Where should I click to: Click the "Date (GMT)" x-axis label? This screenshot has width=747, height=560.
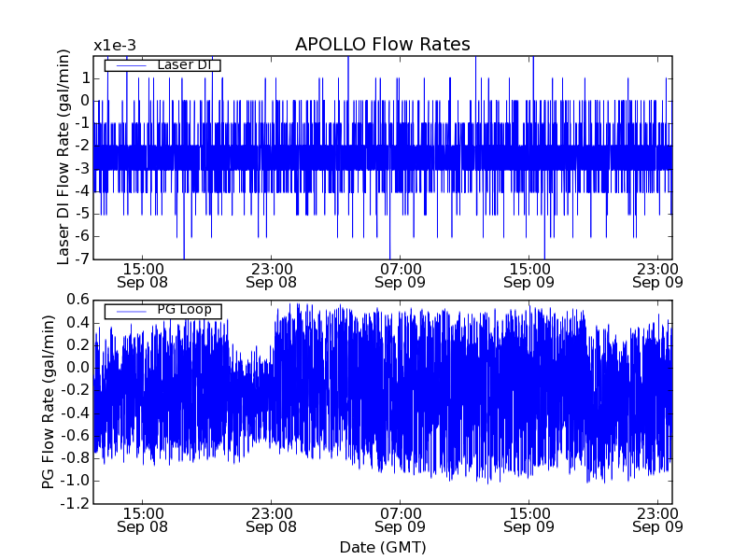383,548
